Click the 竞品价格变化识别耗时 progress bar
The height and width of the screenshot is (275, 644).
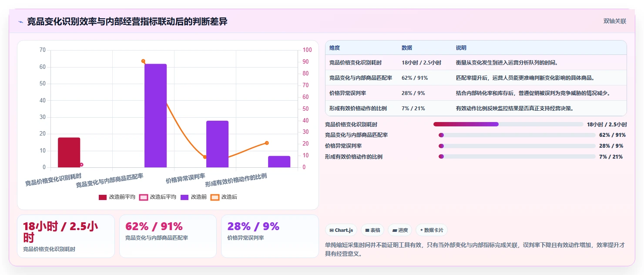tap(508, 124)
